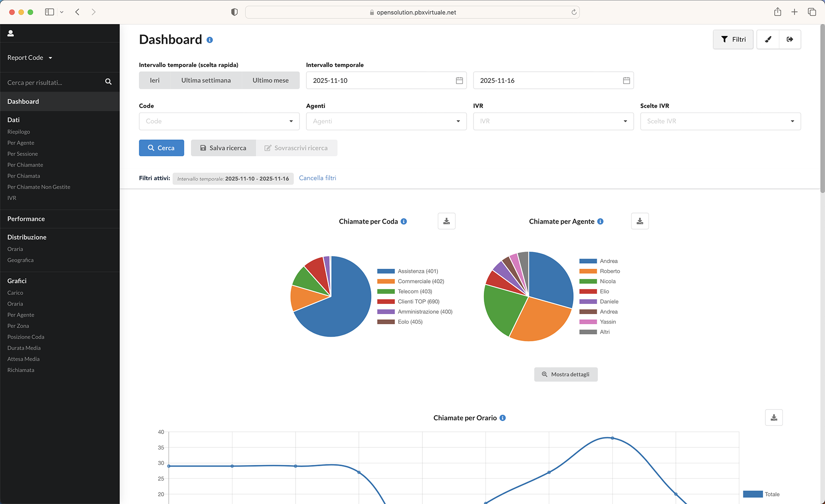Select the Ultimo mese quick range
825x504 pixels.
coord(271,80)
